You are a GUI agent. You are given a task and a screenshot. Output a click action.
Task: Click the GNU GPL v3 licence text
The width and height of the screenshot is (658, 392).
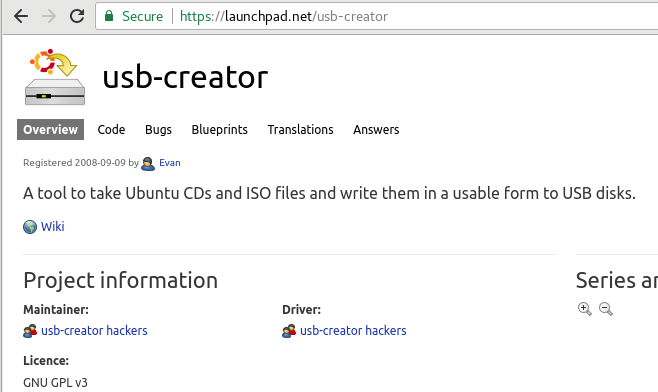(55, 383)
